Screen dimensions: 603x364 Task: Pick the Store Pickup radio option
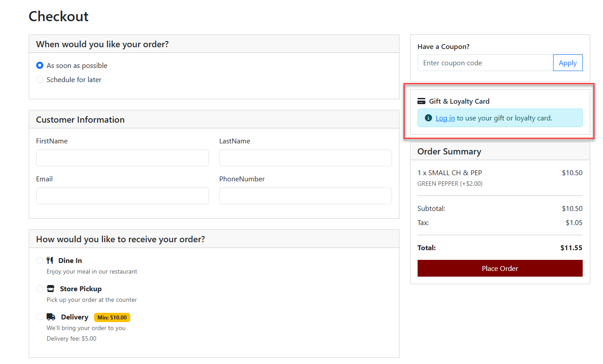(x=40, y=289)
